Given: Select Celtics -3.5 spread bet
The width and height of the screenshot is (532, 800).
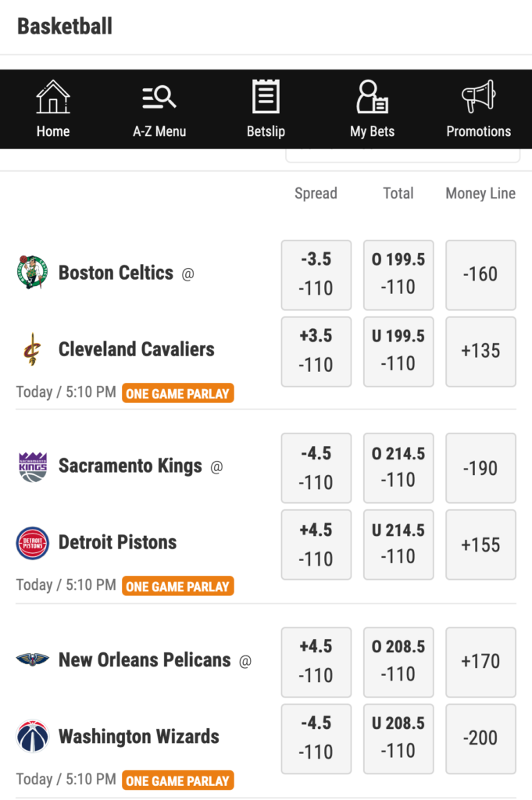Looking at the screenshot, I should [316, 274].
